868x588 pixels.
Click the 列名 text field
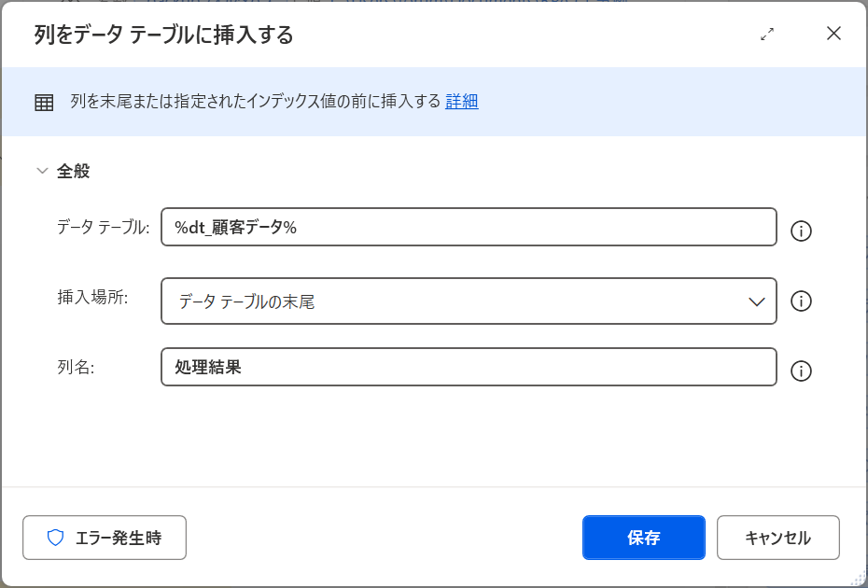[x=469, y=367]
